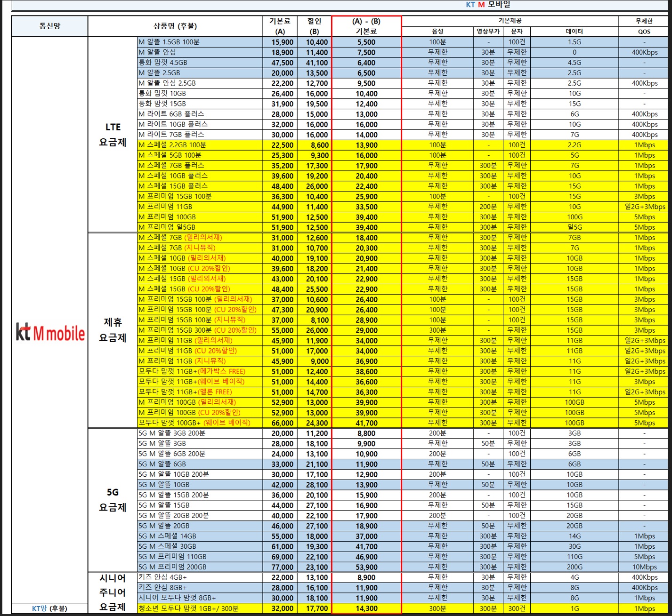Screen dimensions: 672x616
Task: Select the 통신망 column header
Action: click(x=50, y=26)
